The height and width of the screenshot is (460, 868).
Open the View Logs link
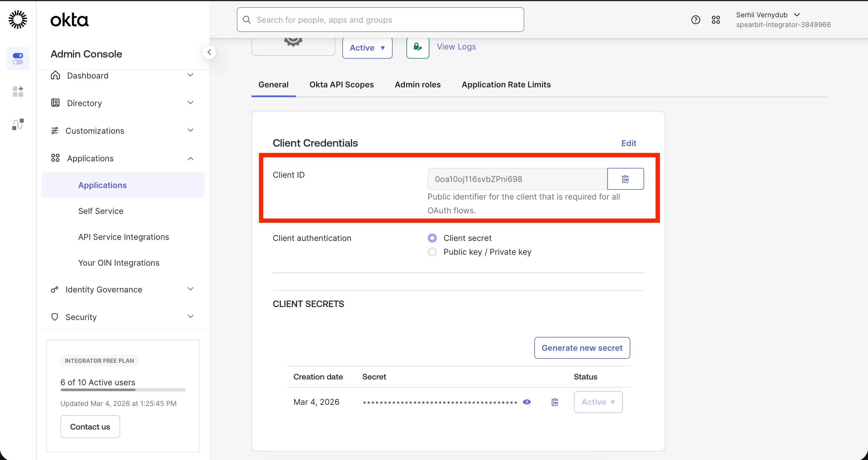point(456,47)
